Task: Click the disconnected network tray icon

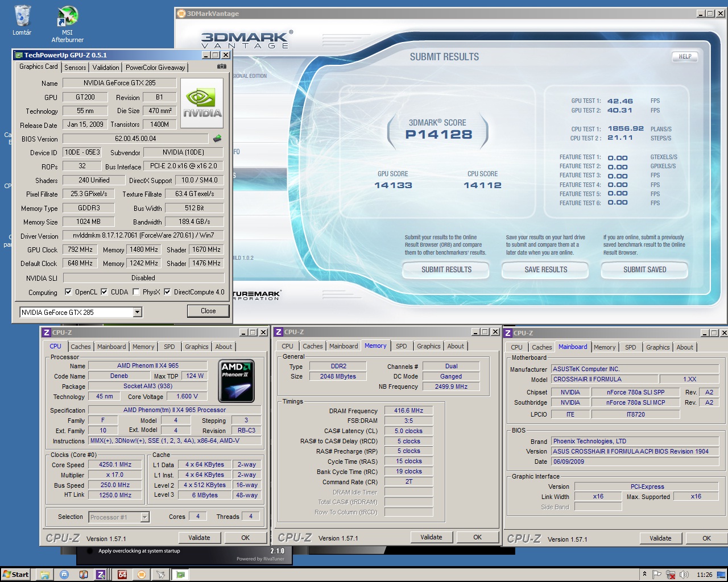Action: pyautogui.click(x=671, y=575)
